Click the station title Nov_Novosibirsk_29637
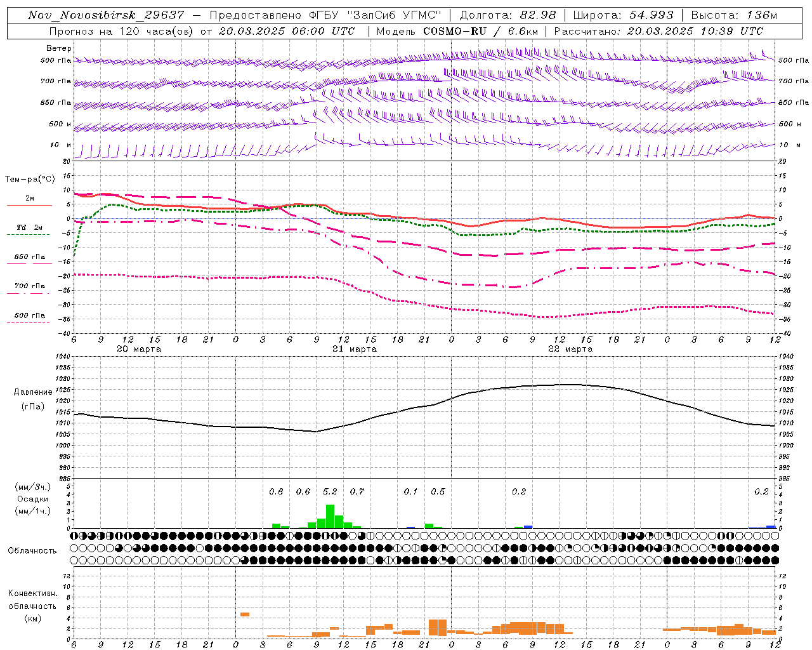Viewport: 812px width, 650px height. pyautogui.click(x=107, y=15)
